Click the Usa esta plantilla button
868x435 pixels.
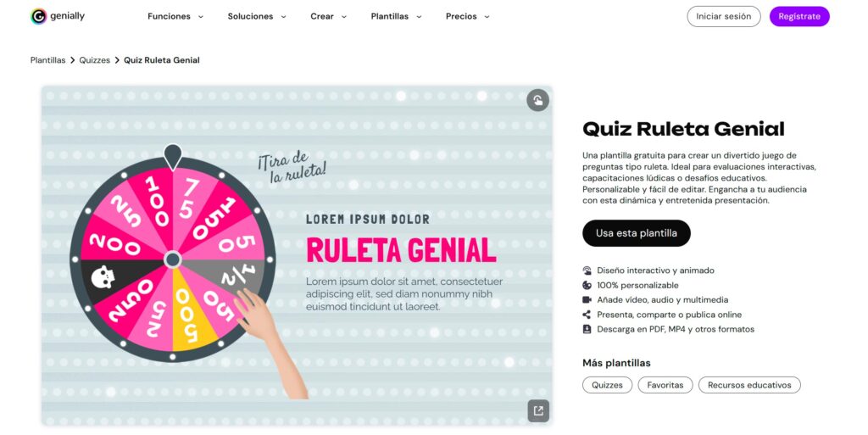(x=636, y=233)
